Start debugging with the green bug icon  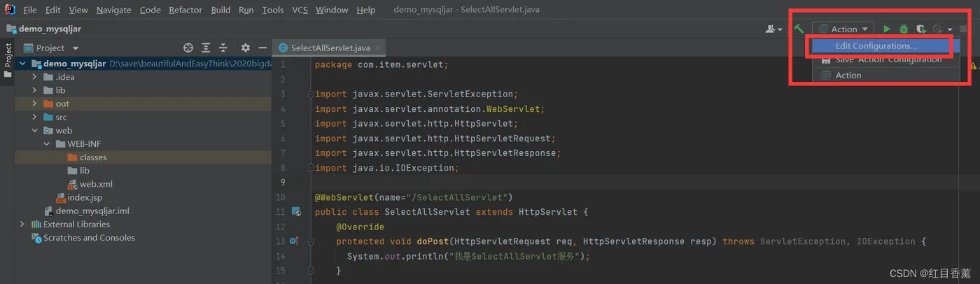[x=904, y=29]
